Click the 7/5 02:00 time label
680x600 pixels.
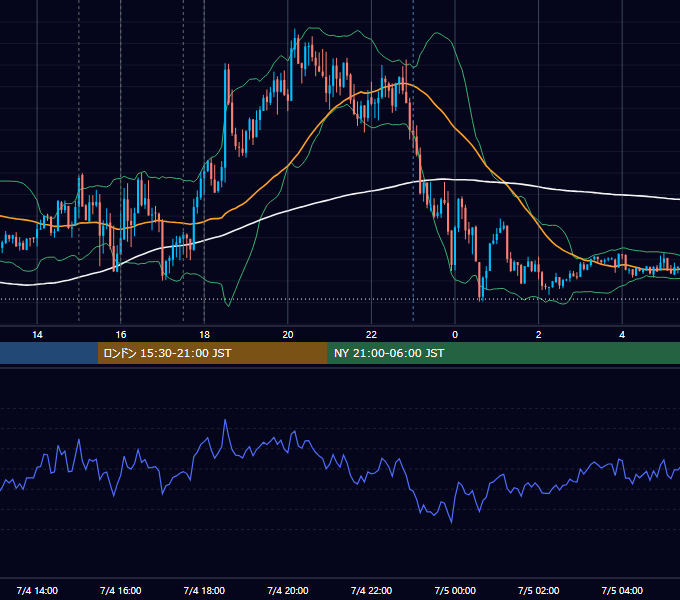pyautogui.click(x=539, y=590)
